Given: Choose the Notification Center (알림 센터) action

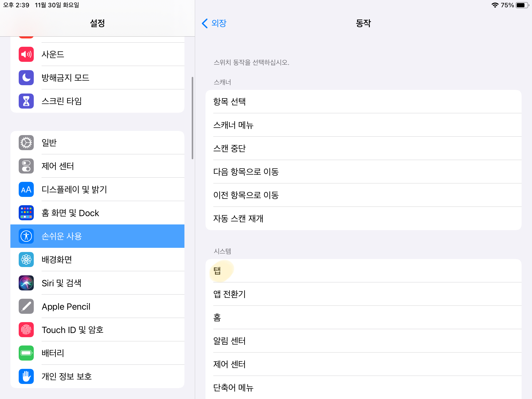Looking at the screenshot, I should [363, 341].
